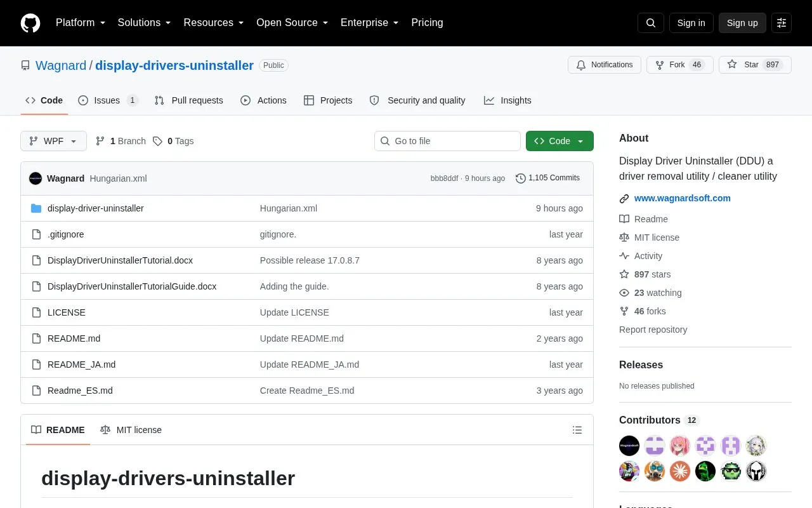This screenshot has width=812, height=508.
Task: Expand the Resources menu
Action: click(x=214, y=23)
